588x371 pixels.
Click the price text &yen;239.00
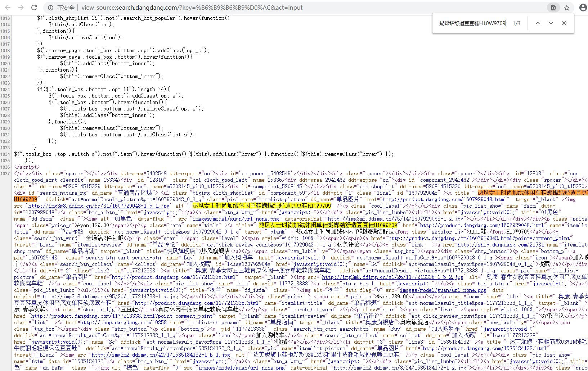[x=392, y=297]
